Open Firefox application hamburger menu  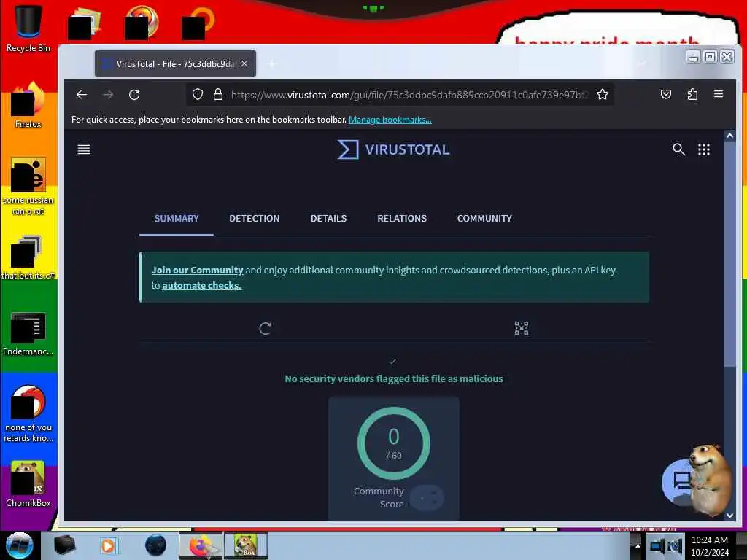click(x=719, y=94)
